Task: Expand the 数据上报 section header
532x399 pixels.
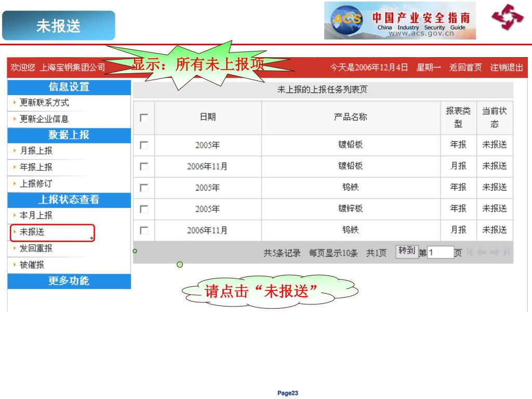Action: click(x=69, y=136)
